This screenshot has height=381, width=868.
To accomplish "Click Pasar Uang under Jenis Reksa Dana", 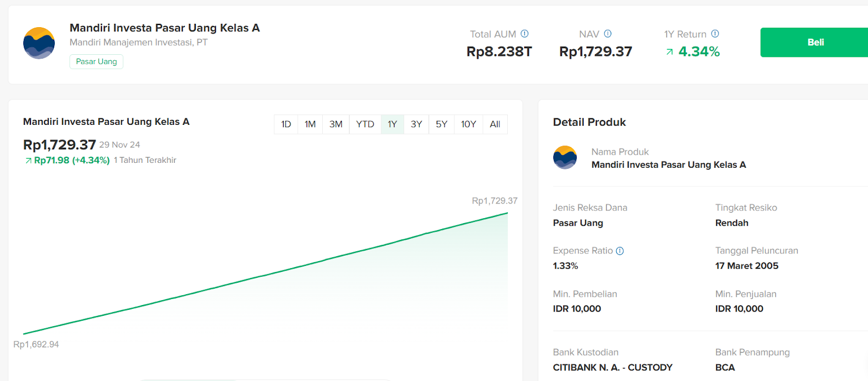I will [578, 223].
